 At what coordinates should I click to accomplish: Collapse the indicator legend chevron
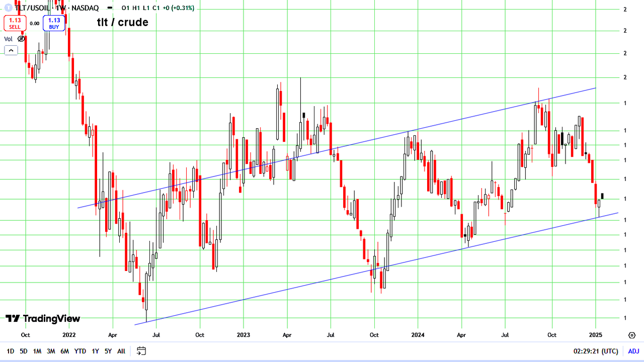[x=11, y=50]
